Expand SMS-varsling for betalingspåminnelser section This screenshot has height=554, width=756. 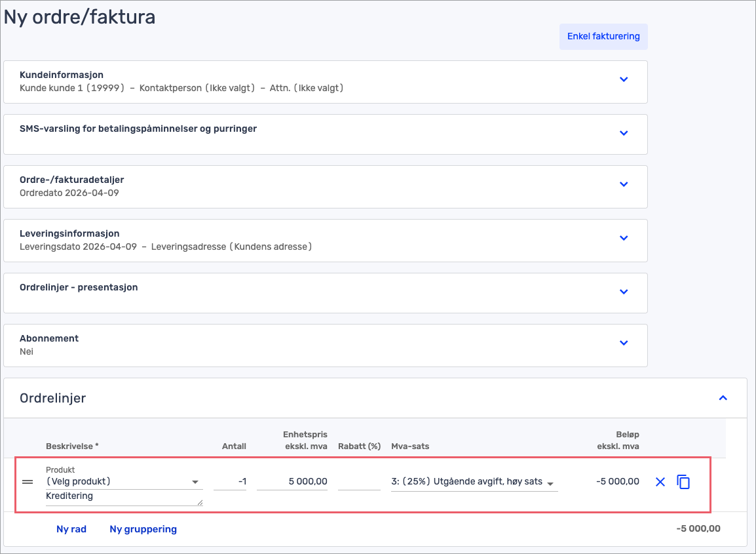coord(624,133)
